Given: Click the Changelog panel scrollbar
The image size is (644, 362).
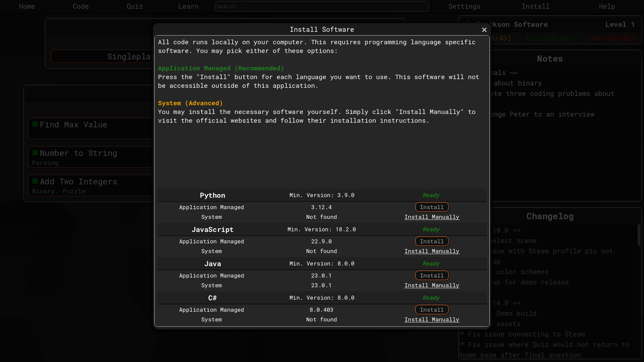Looking at the screenshot, I should [x=639, y=235].
